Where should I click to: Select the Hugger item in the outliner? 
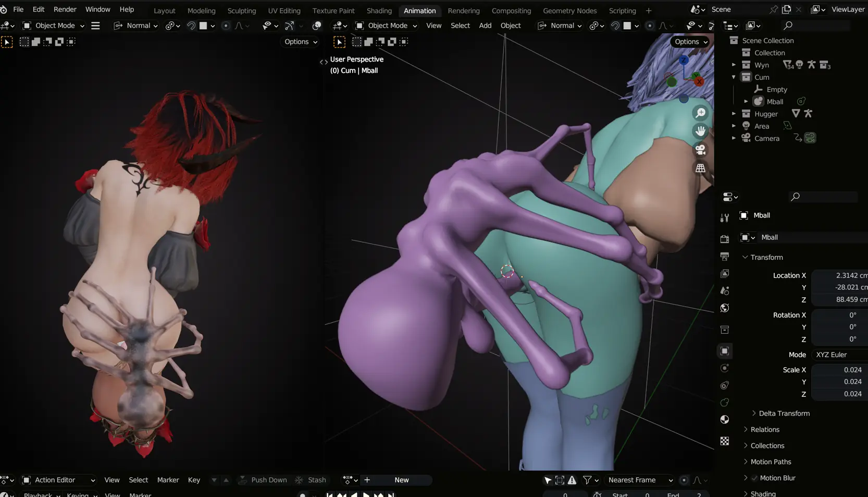coord(766,114)
